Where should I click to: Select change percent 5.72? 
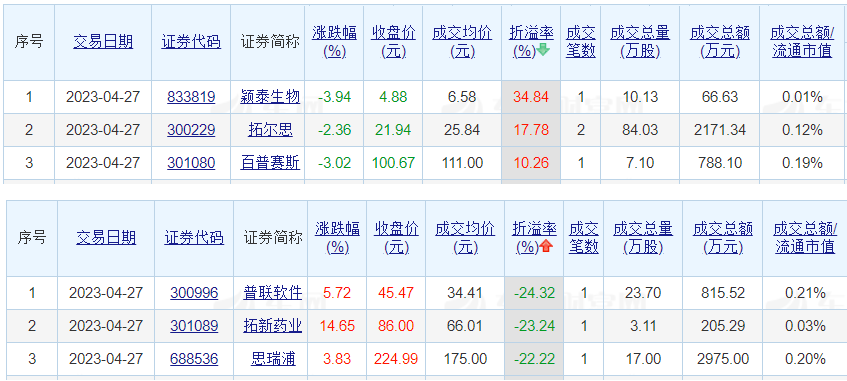coord(338,293)
